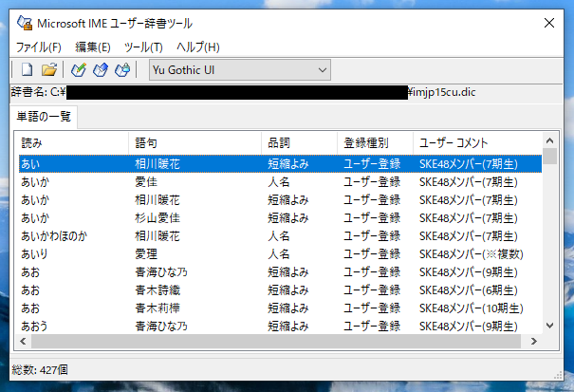Click the IME dictionary tool title icon
The image size is (574, 392).
(25, 23)
